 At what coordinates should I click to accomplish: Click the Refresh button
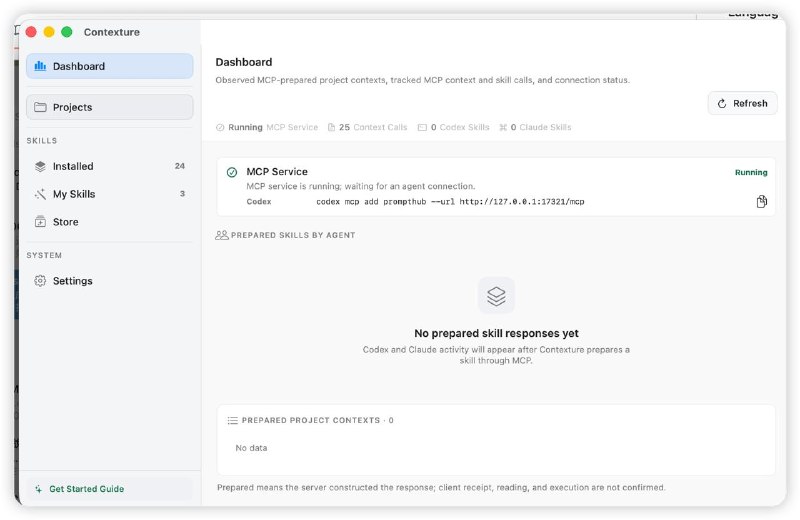point(742,104)
